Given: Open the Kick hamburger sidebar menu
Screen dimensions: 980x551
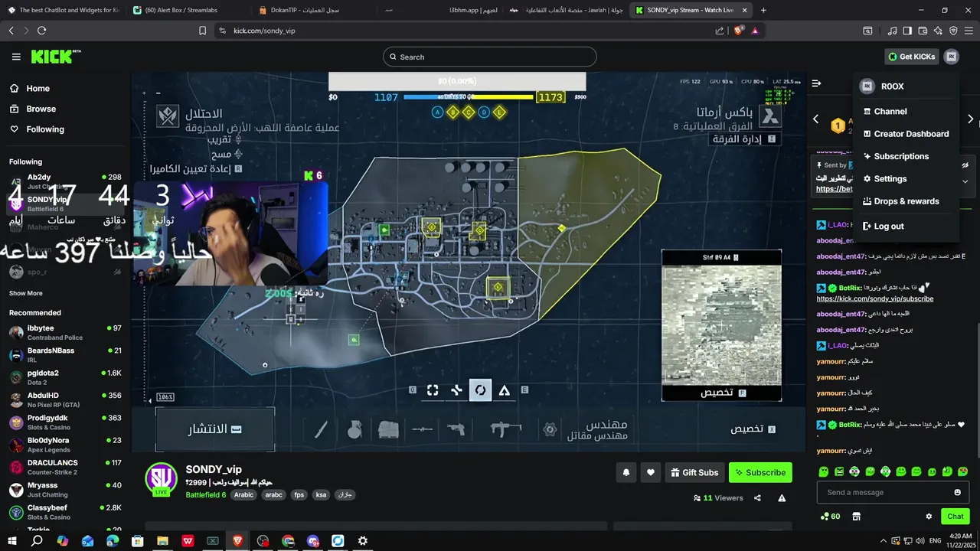Looking at the screenshot, I should tap(16, 57).
